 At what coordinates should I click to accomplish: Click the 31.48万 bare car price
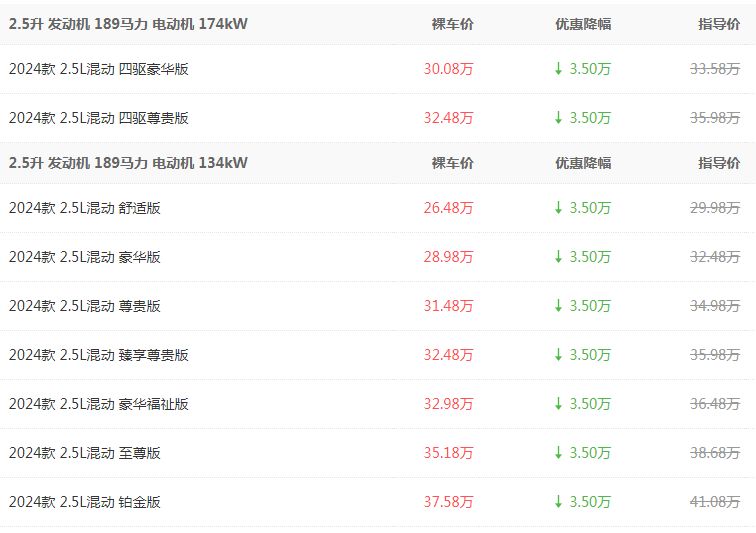click(448, 306)
